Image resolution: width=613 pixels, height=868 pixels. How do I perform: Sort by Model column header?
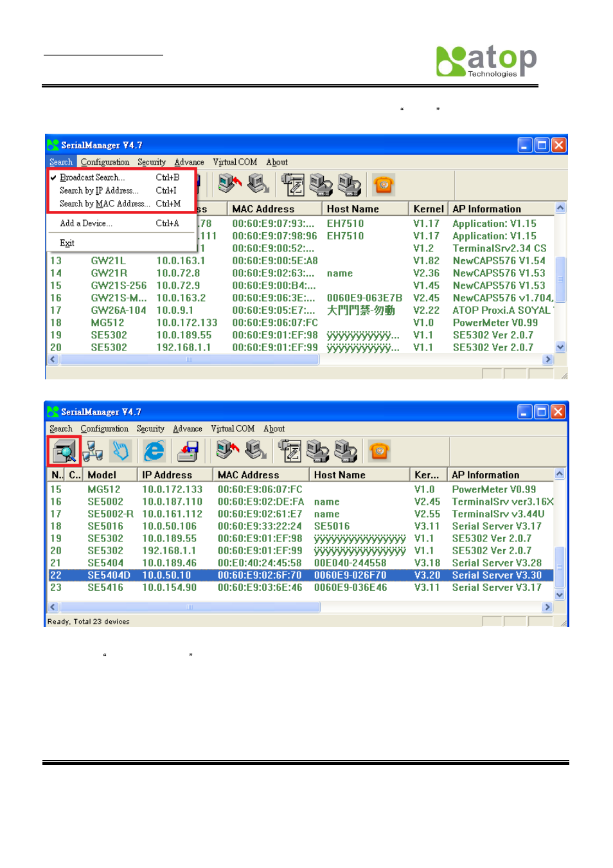(110, 475)
